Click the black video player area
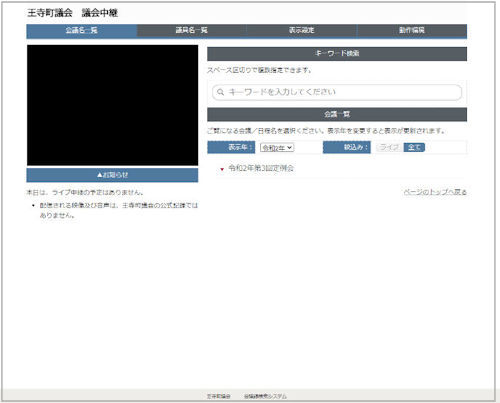This screenshot has width=500, height=403. (112, 105)
